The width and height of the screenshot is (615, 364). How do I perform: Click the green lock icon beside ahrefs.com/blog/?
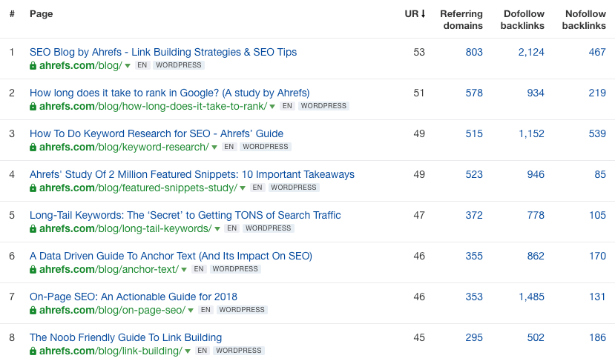(33, 65)
